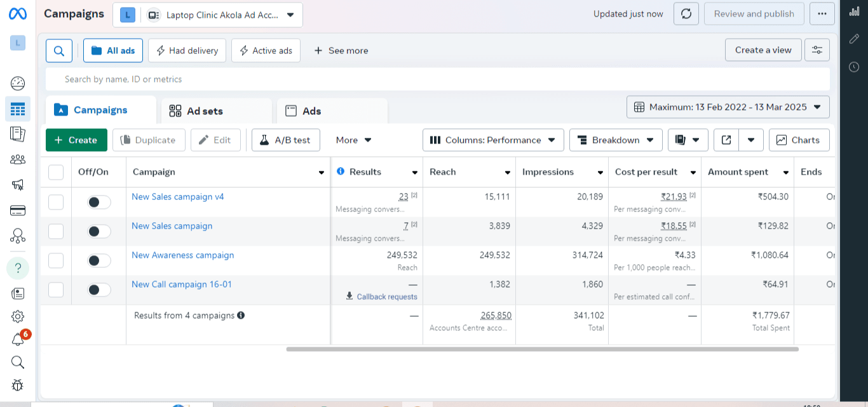
Task: Select the New Sales campaign row checkbox
Action: 56,231
